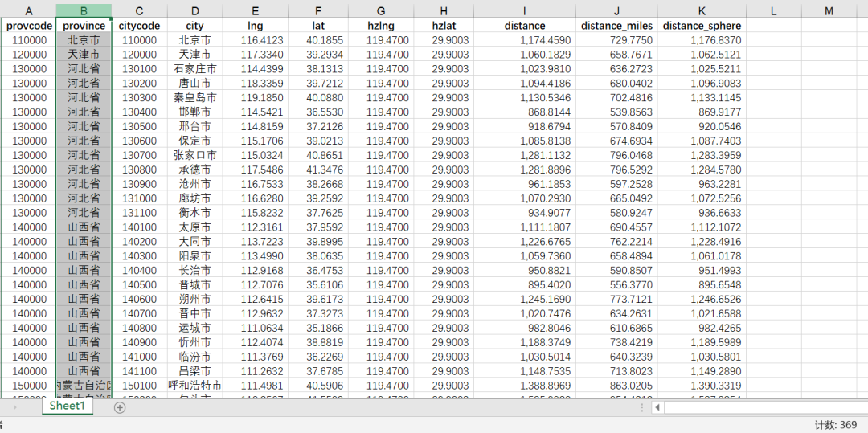868x433 pixels.
Task: Select column D header
Action: (x=194, y=11)
